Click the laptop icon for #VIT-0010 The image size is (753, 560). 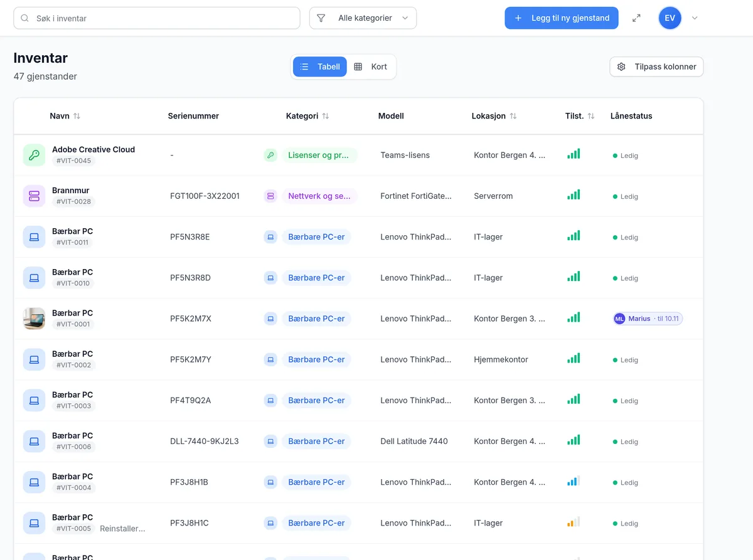(34, 277)
